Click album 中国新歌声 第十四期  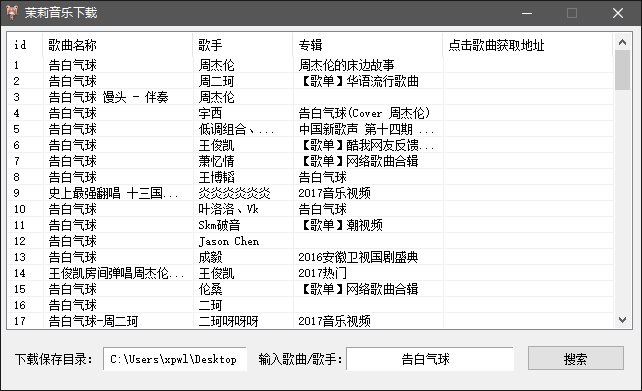click(x=366, y=129)
